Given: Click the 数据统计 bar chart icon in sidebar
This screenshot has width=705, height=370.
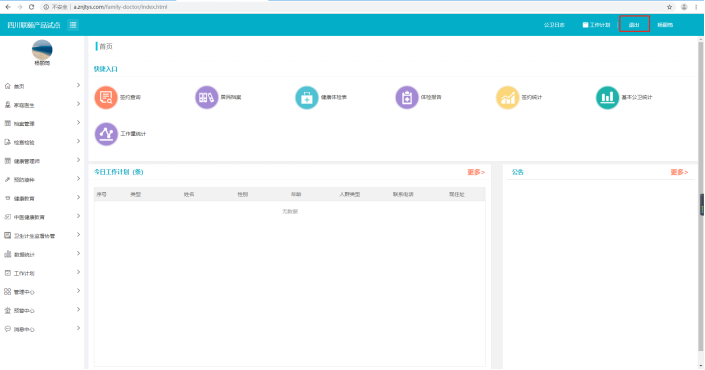Looking at the screenshot, I should tap(8, 254).
